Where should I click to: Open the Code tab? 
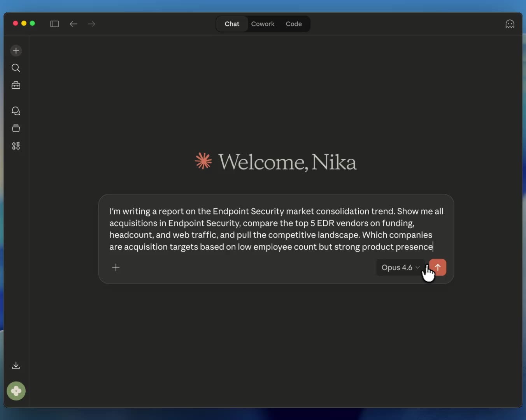click(x=294, y=24)
